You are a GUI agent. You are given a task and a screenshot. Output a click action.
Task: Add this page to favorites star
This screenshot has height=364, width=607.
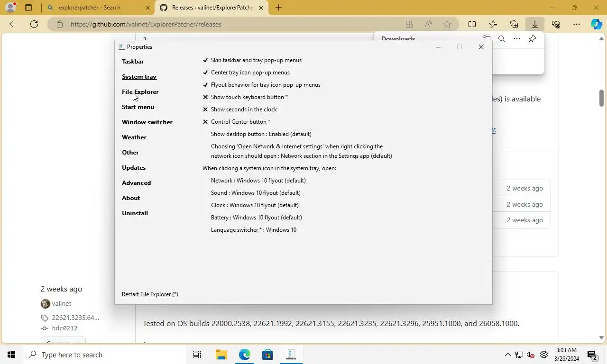point(447,24)
